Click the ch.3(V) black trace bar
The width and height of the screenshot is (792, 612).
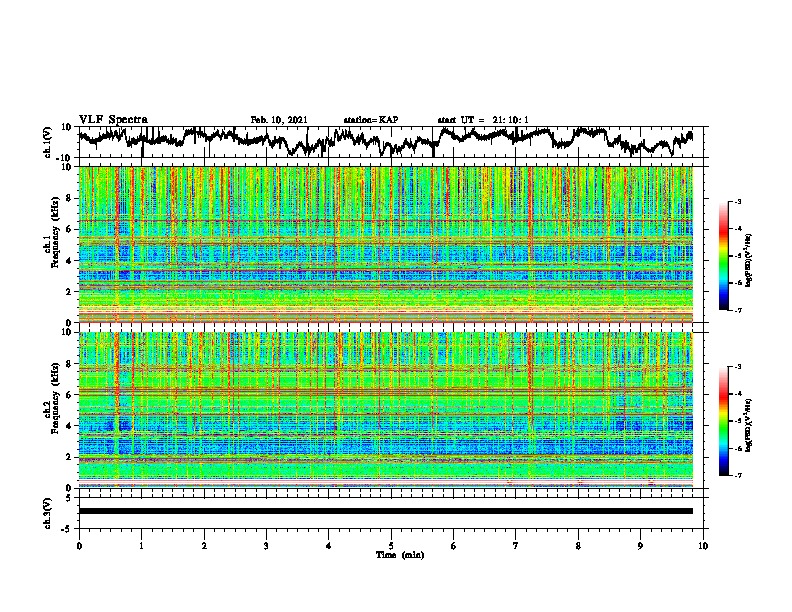point(386,511)
